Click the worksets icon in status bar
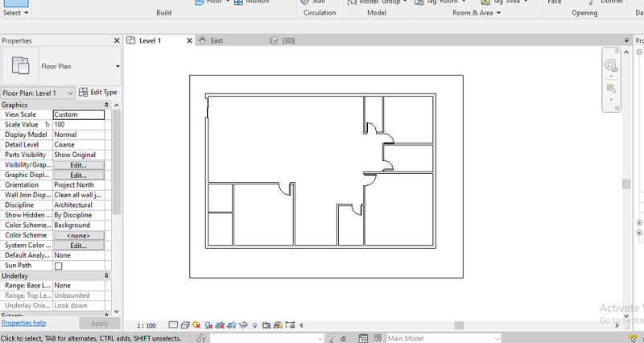The height and width of the screenshot is (343, 644). (200, 338)
